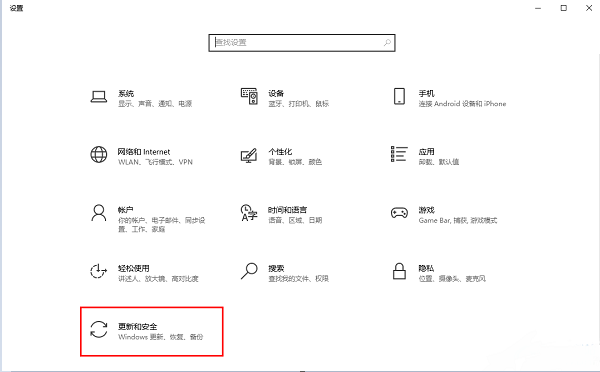Click the text WLAN、飞行模式、VPN
Screen dimensions: 600x372
tap(155, 162)
